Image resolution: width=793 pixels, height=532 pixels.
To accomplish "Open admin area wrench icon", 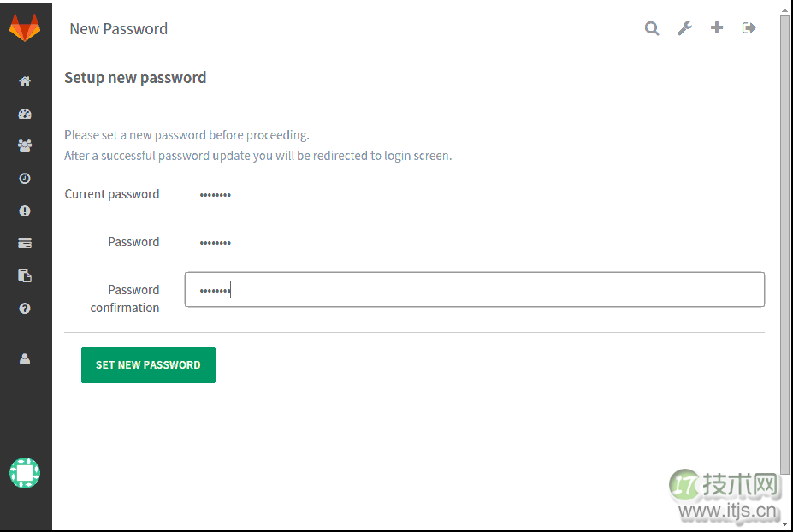I will point(684,28).
